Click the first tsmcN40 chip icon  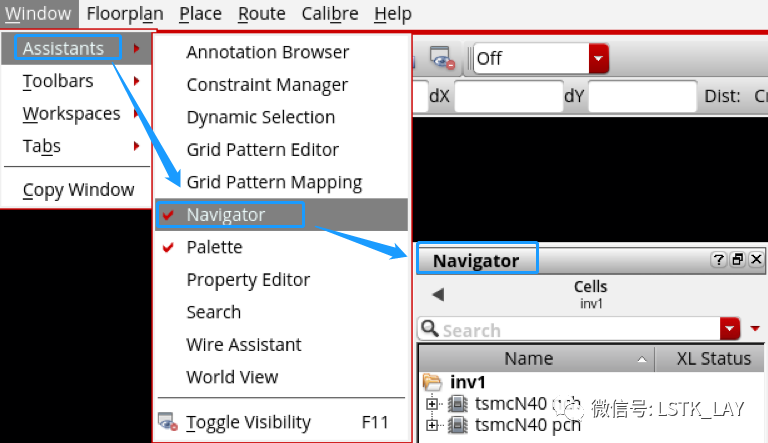click(457, 404)
